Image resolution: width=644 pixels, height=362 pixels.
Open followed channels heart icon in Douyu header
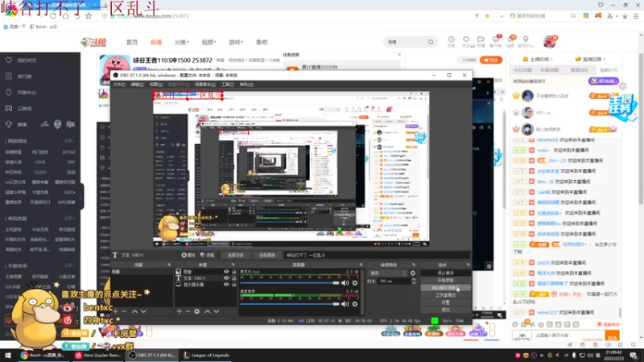coord(466,41)
